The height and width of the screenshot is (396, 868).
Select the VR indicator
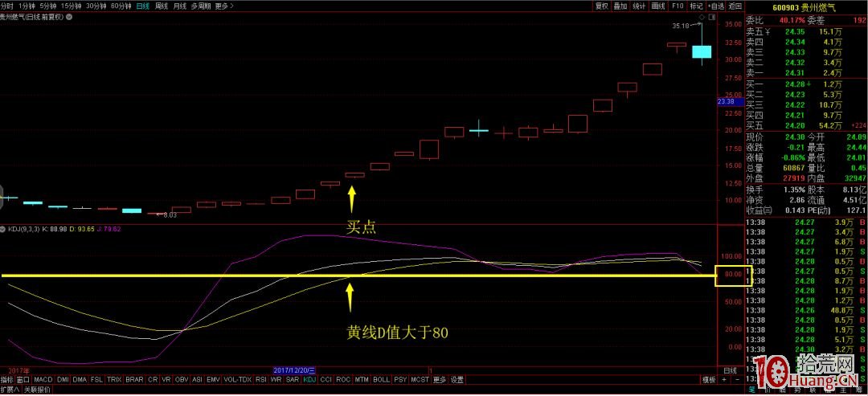coord(166,380)
